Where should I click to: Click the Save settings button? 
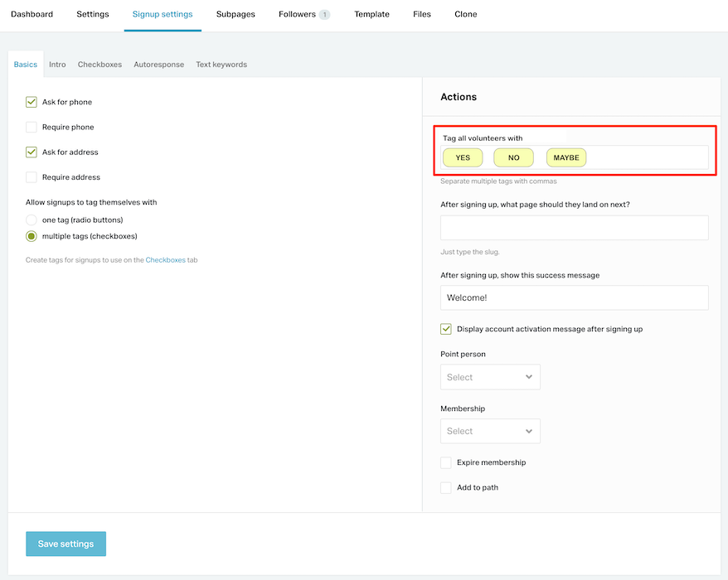[66, 544]
